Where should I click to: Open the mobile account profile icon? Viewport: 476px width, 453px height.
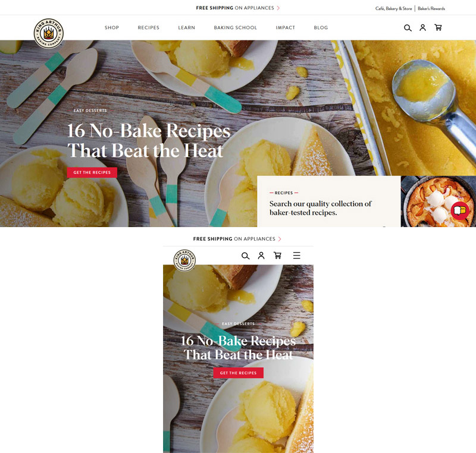pos(261,256)
